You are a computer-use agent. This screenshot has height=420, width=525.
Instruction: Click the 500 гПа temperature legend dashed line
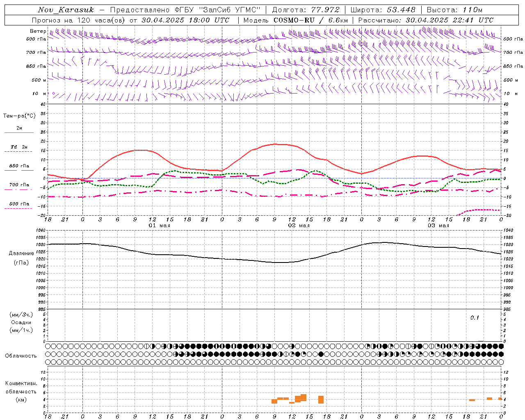pos(18,208)
